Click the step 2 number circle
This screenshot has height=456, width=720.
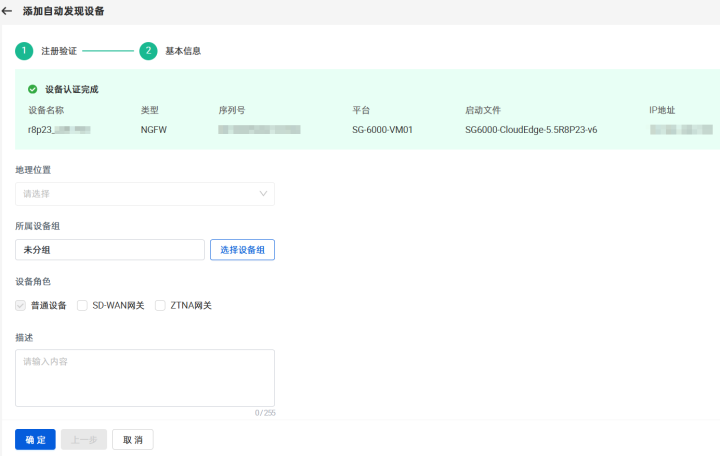148,51
